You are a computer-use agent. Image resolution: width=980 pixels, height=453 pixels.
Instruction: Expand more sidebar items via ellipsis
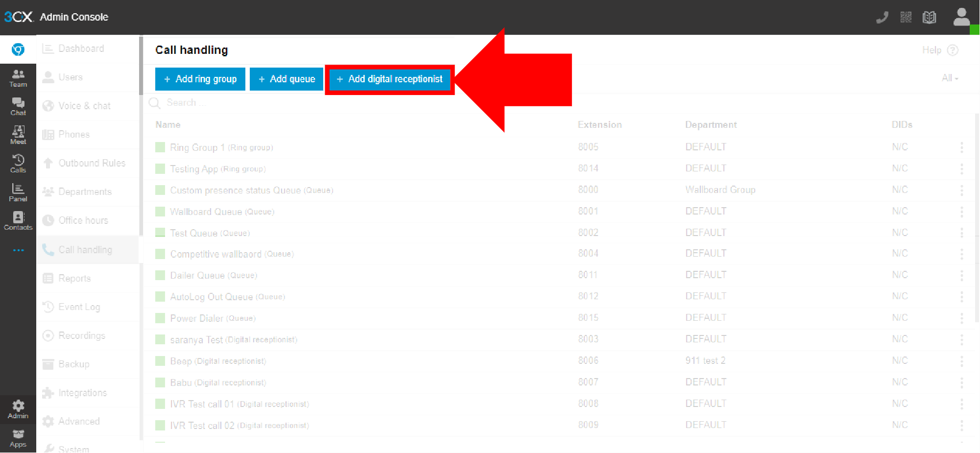pos(18,250)
